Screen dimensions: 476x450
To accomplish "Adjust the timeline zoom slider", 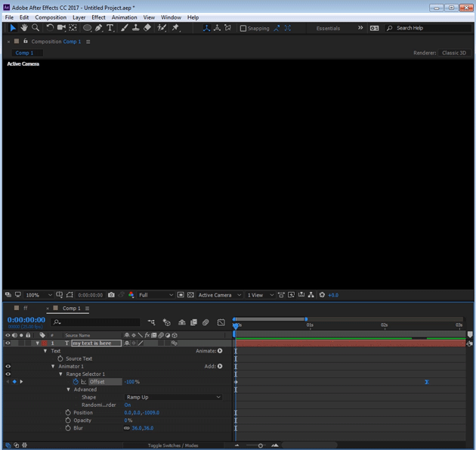I will point(260,445).
